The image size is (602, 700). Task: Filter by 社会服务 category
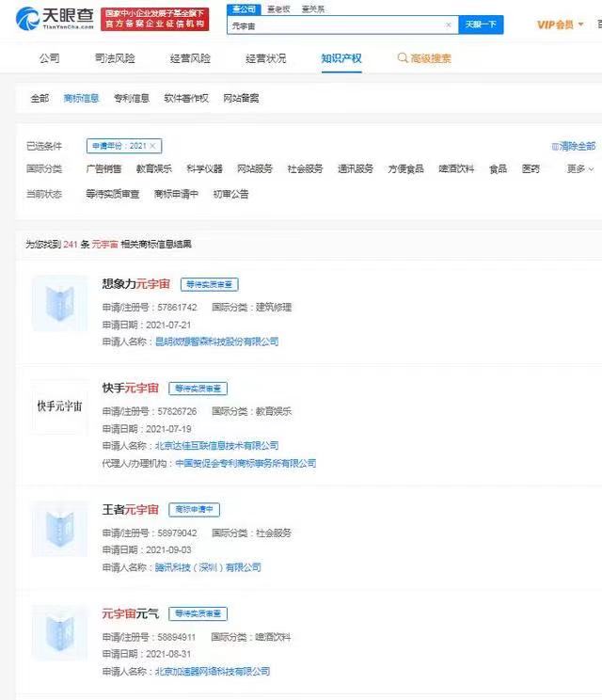306,168
